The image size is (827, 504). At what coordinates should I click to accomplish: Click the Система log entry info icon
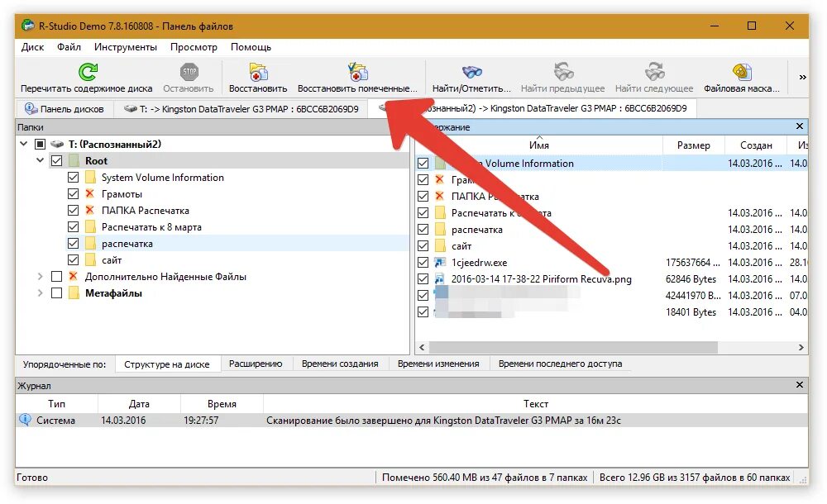pos(25,421)
